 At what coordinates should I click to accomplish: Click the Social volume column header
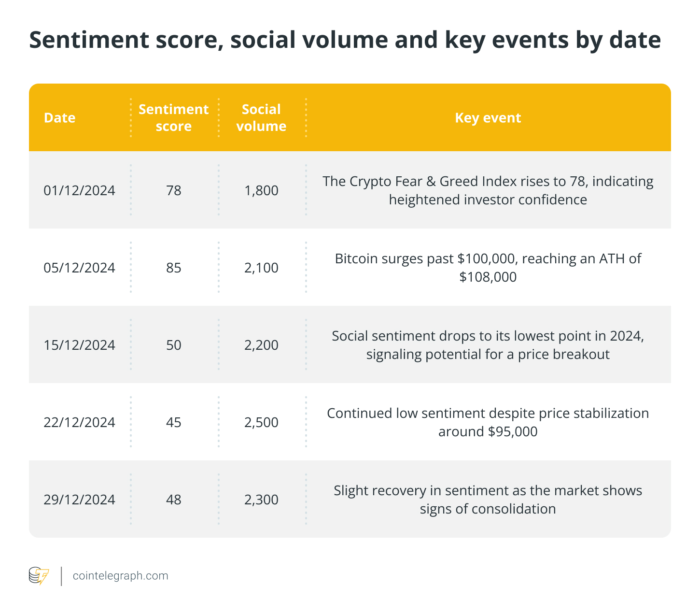pos(261,117)
